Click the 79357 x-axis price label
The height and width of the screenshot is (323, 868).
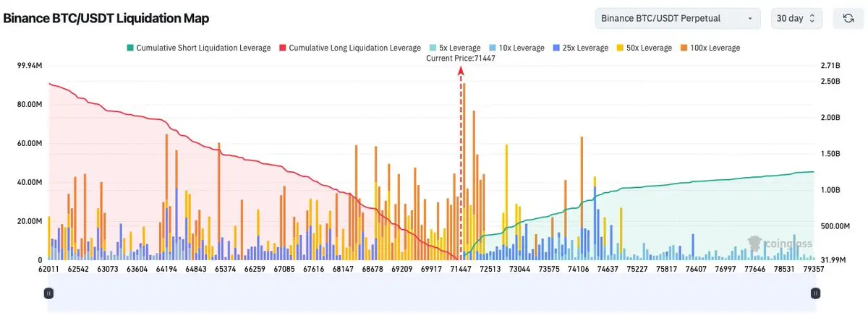pos(814,269)
